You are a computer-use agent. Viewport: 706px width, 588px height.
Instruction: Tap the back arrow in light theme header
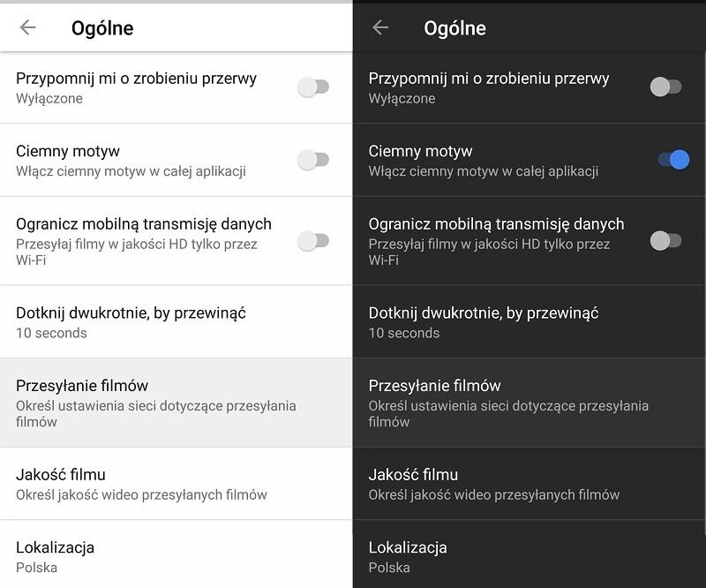point(28,27)
